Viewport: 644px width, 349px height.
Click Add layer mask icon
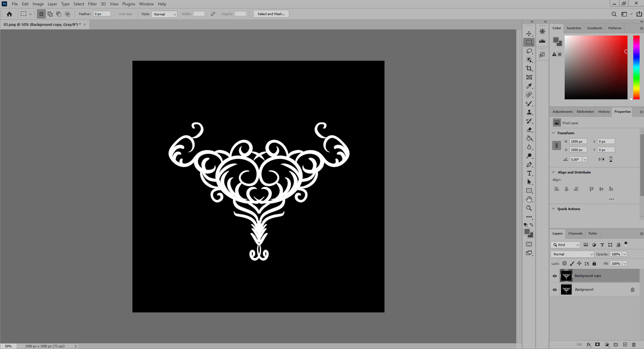[597, 345]
